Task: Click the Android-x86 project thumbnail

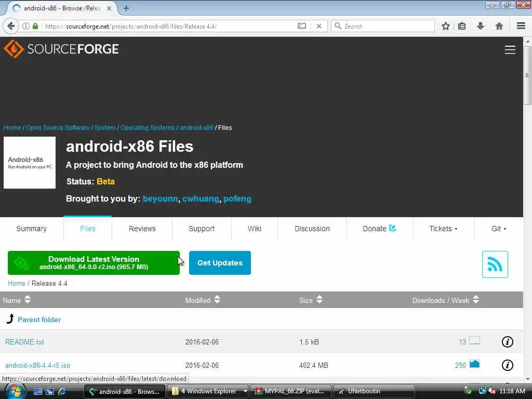Action: point(30,163)
